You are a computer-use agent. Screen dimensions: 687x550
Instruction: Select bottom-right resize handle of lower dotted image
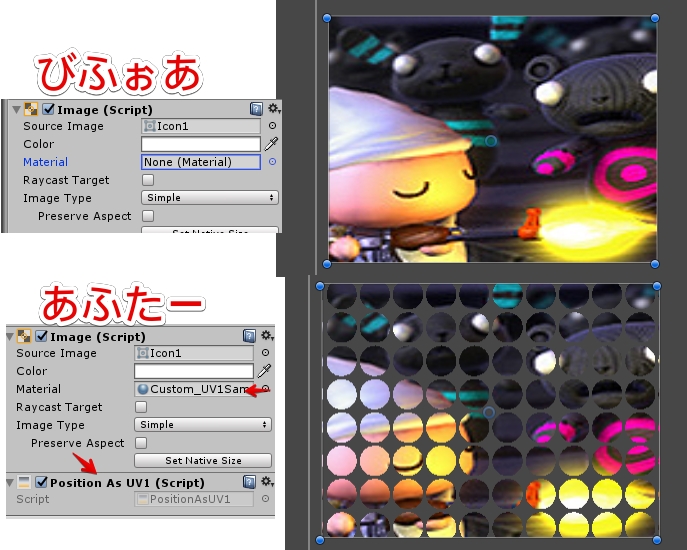point(657,540)
